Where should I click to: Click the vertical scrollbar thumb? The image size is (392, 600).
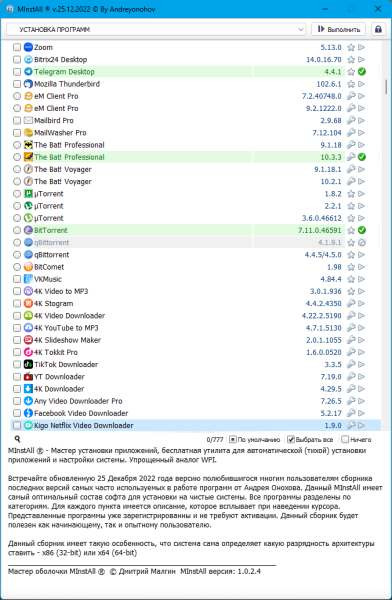click(x=386, y=87)
